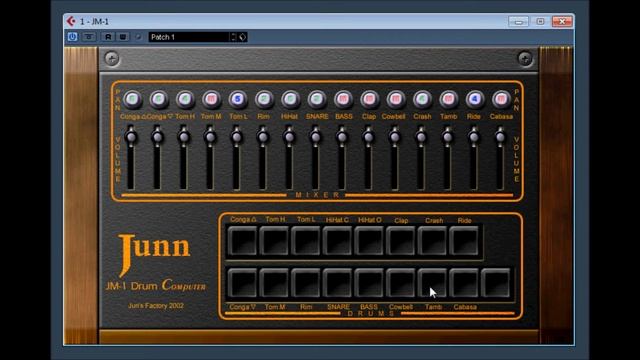Click the preset up/down stepper arrows

coord(233,37)
